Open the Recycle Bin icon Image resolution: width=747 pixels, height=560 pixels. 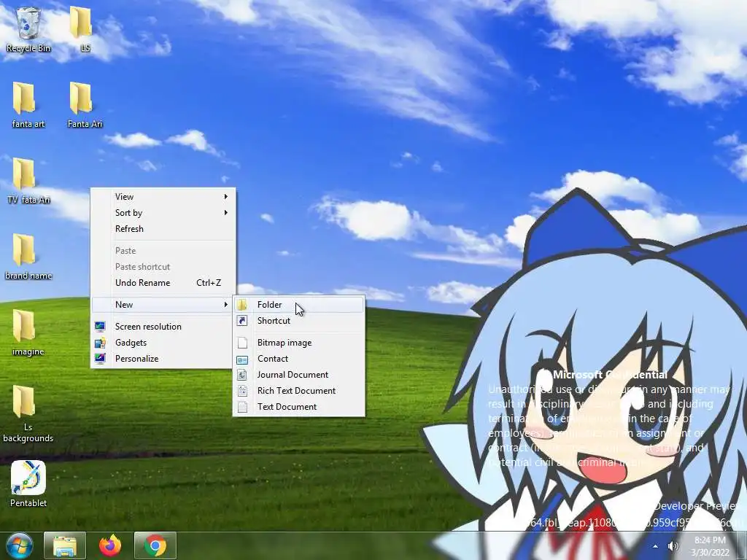pos(28,29)
